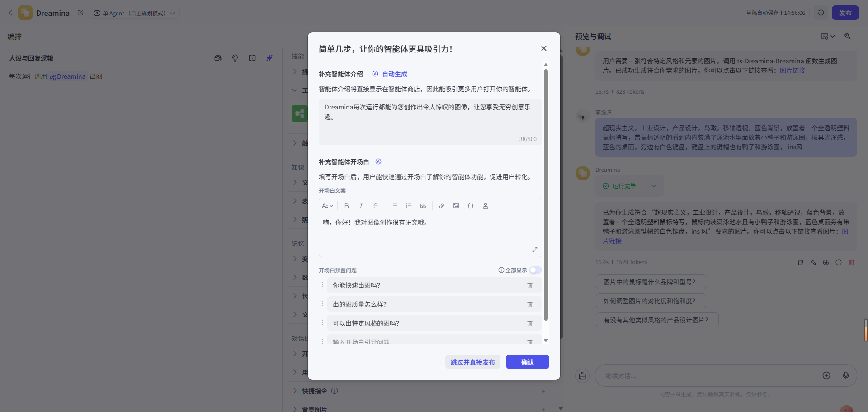Add a shortcut with 快捷指令 plus icon
The width and height of the screenshot is (868, 412).
[543, 391]
